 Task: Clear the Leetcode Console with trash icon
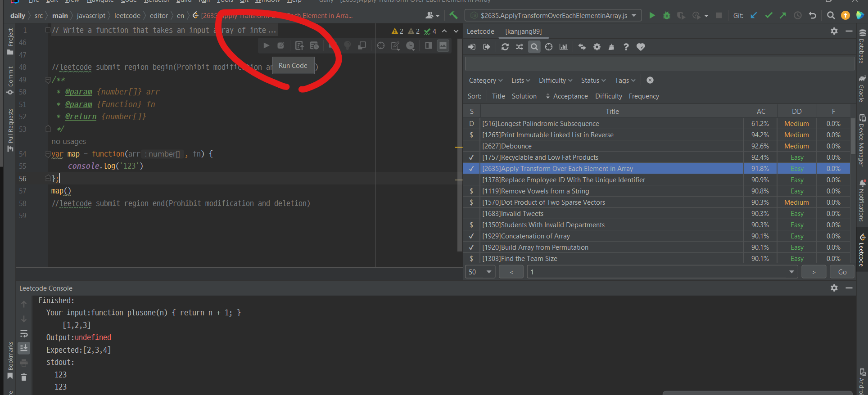click(24, 377)
